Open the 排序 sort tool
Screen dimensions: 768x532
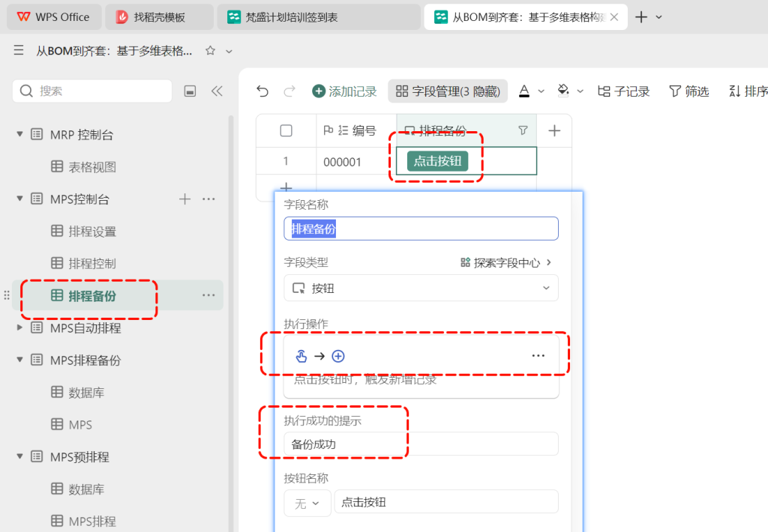tap(748, 91)
